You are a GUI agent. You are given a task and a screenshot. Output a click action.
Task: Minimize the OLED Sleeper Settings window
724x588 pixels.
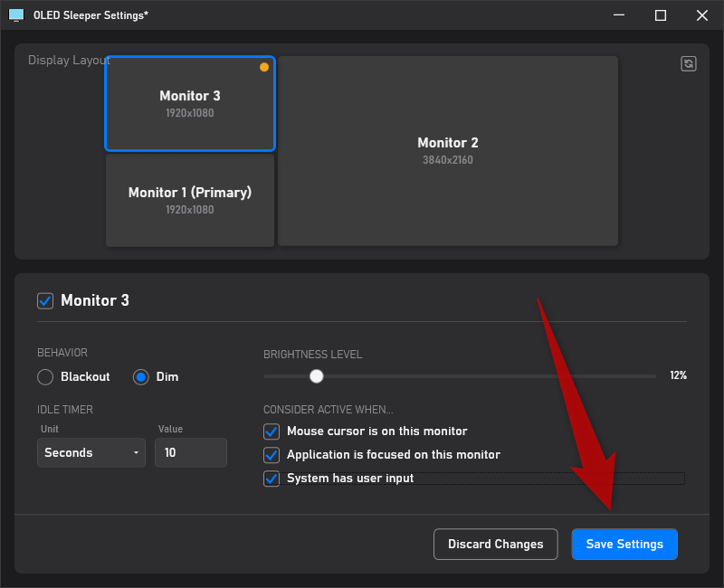click(619, 15)
